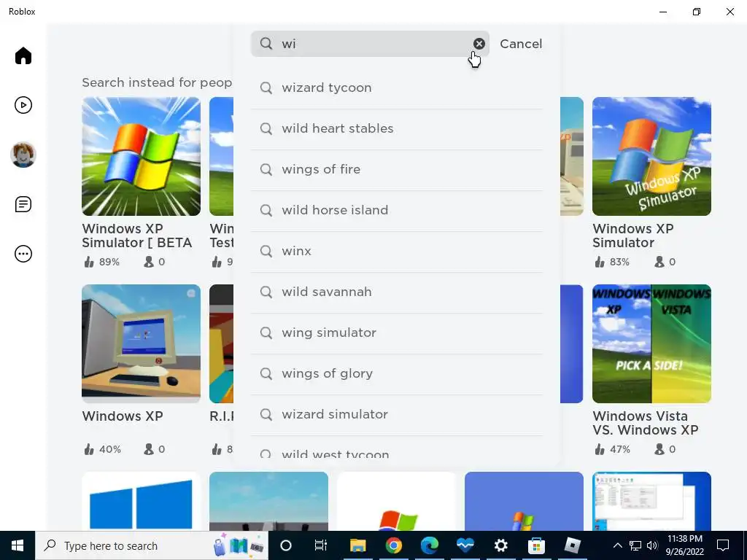Image resolution: width=747 pixels, height=560 pixels.
Task: Open the heart-monitor app in taskbar
Action: [x=465, y=545]
